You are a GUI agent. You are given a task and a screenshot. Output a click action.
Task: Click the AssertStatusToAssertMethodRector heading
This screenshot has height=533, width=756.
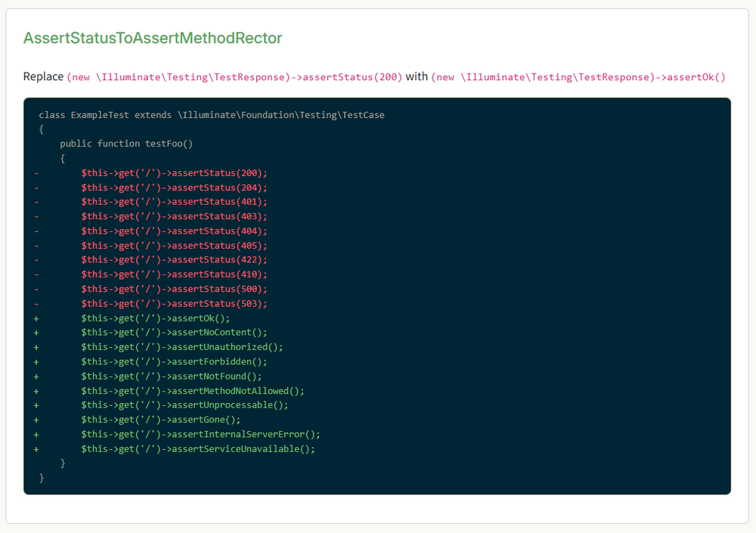point(153,38)
